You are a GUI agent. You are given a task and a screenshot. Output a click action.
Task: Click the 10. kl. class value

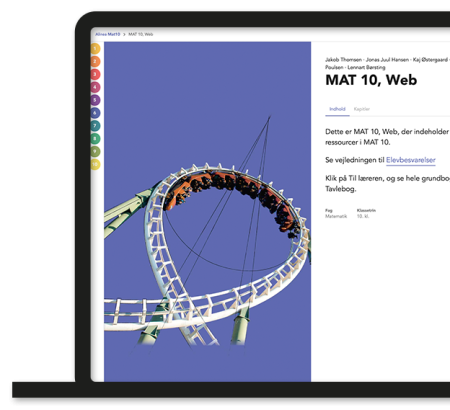(x=363, y=216)
